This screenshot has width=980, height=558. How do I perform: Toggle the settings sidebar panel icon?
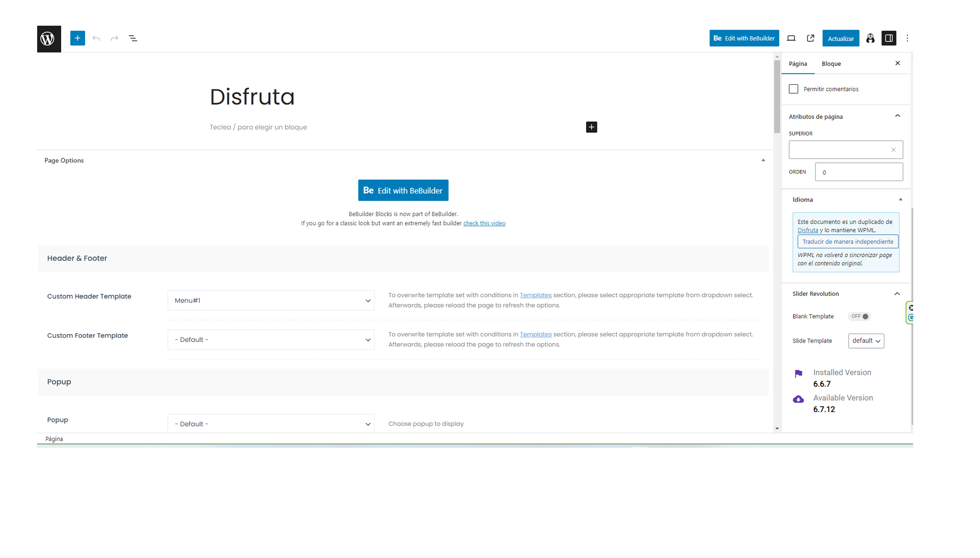(x=889, y=38)
